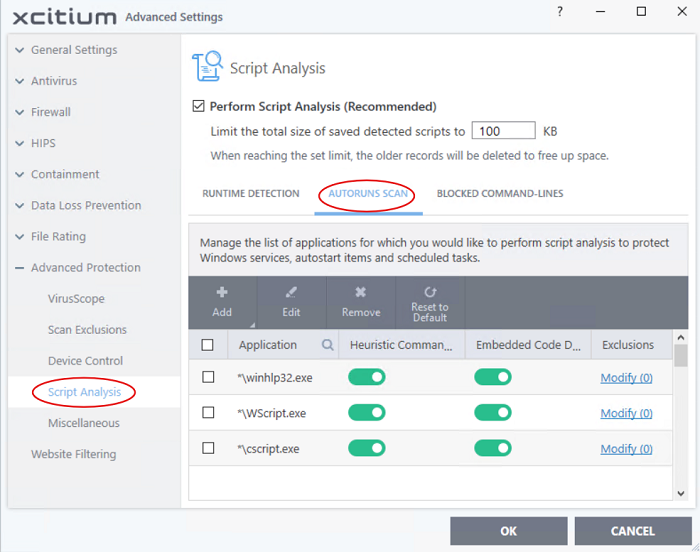Expand the HIPS chevron

coord(20,143)
